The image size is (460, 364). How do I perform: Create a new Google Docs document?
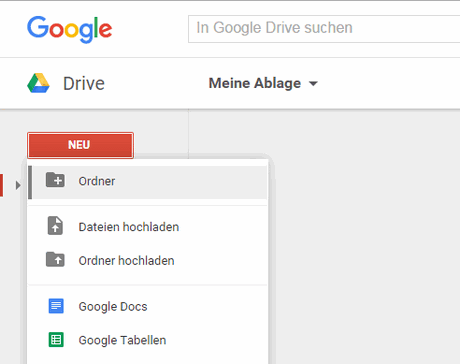[148, 306]
